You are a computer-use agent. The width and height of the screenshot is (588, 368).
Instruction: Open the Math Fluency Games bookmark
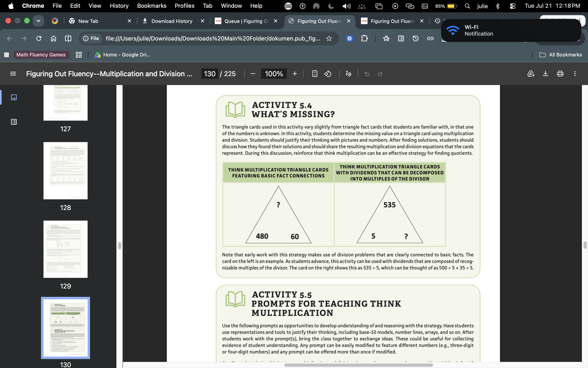pos(41,55)
